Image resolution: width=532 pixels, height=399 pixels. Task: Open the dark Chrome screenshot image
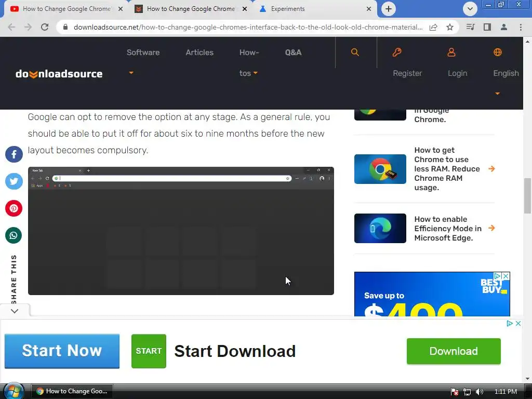click(x=181, y=231)
